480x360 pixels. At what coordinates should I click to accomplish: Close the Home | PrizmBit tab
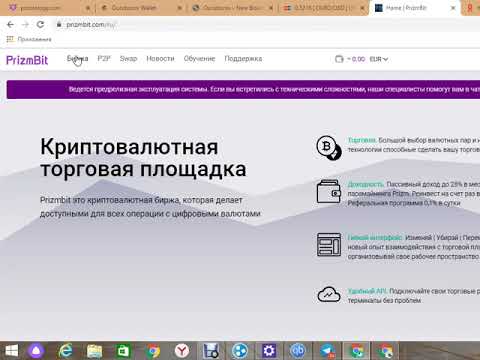[x=453, y=8]
